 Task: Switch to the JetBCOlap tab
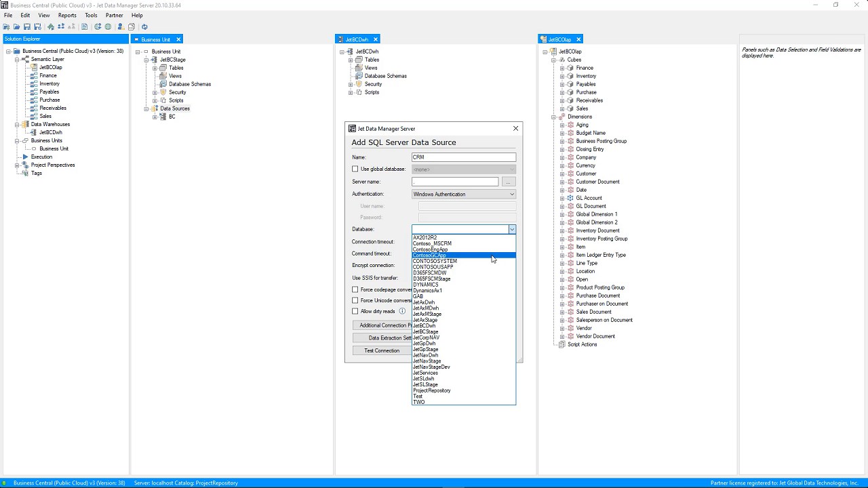(x=559, y=39)
